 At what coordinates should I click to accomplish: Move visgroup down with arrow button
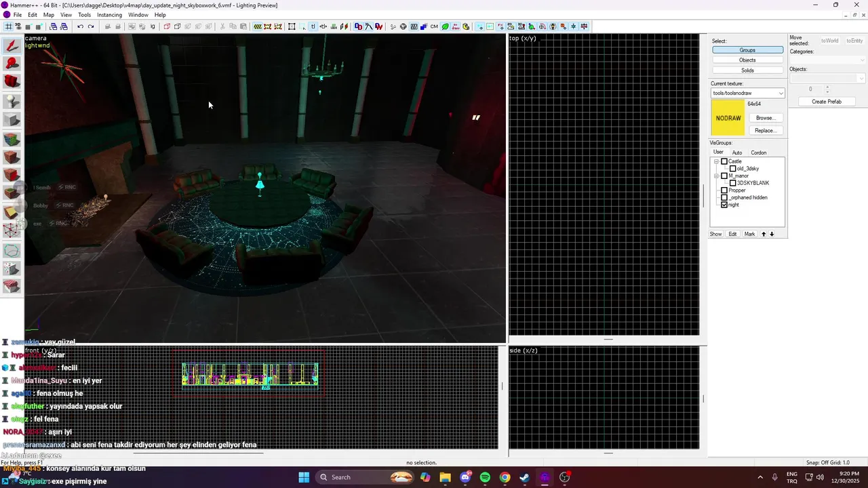click(772, 234)
